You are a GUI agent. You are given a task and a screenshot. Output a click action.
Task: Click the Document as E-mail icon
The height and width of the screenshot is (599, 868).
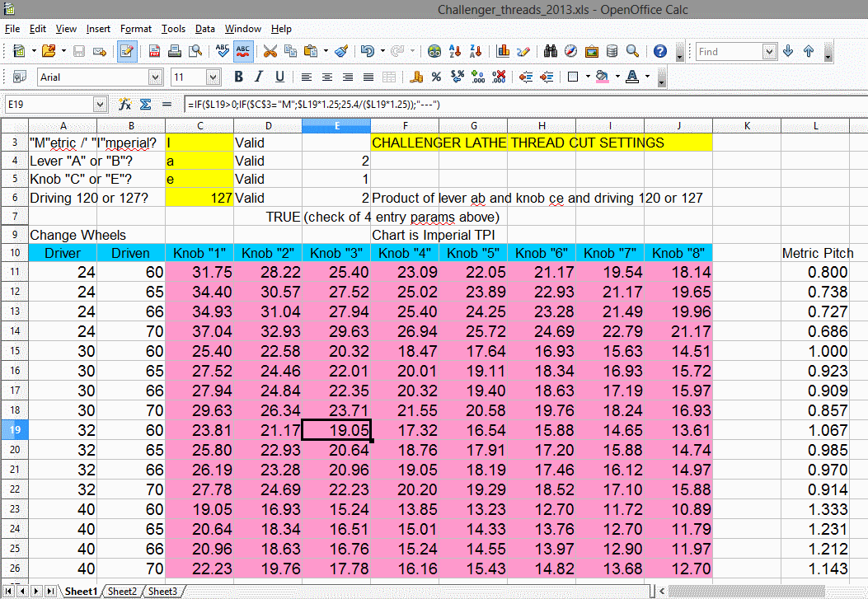click(100, 51)
